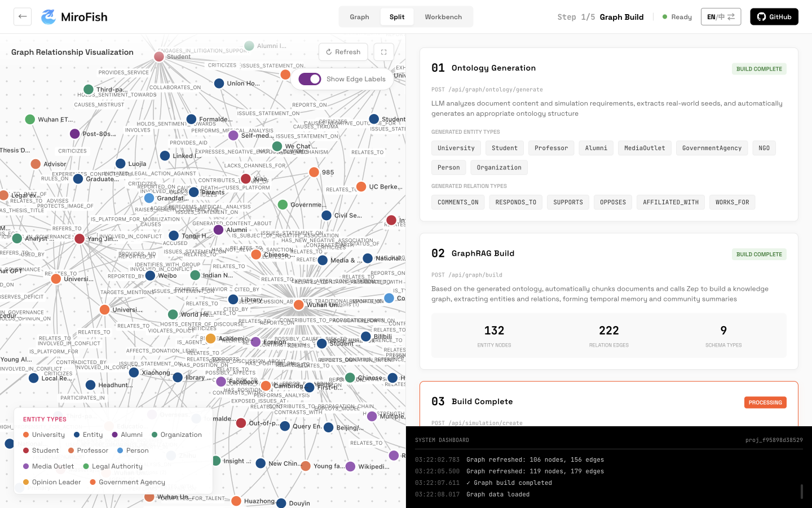Toggle Show Edge Labels switch
Viewport: 812px width, 508px height.
[310, 79]
